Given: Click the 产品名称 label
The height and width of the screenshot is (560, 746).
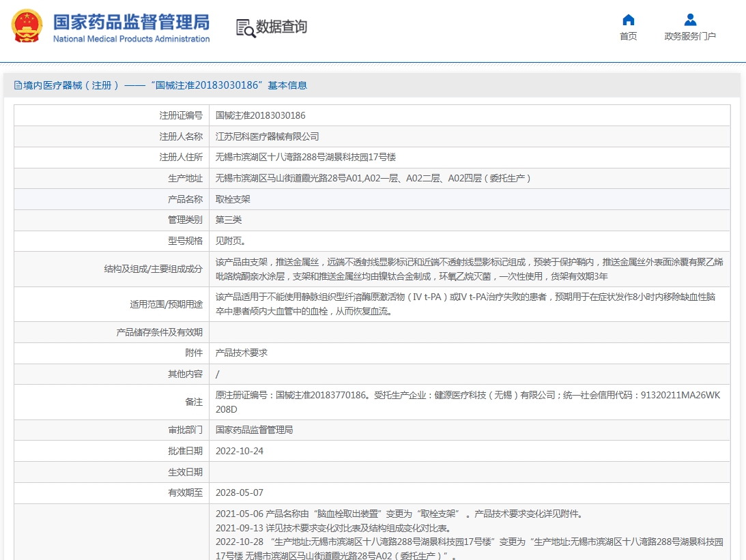Looking at the screenshot, I should tap(185, 199).
